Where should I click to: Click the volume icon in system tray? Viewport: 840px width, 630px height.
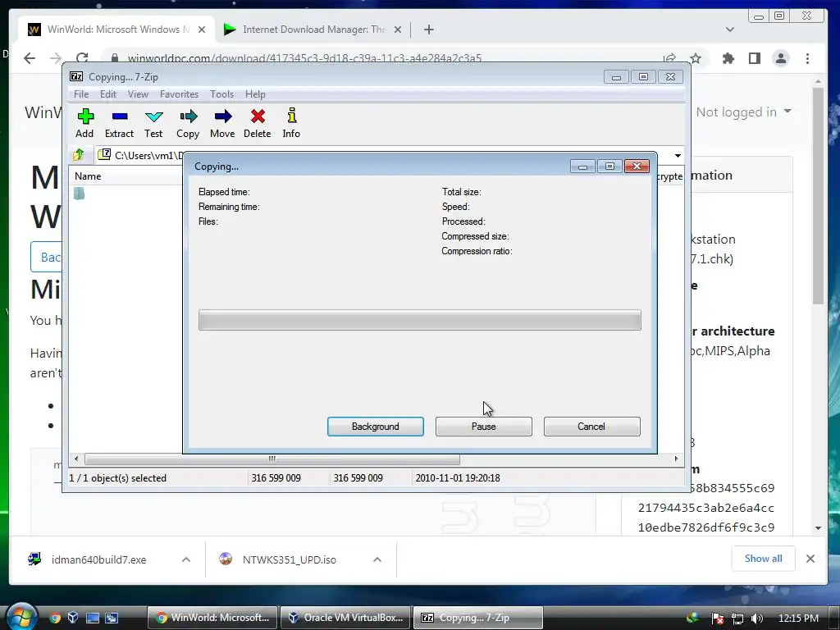point(757,619)
